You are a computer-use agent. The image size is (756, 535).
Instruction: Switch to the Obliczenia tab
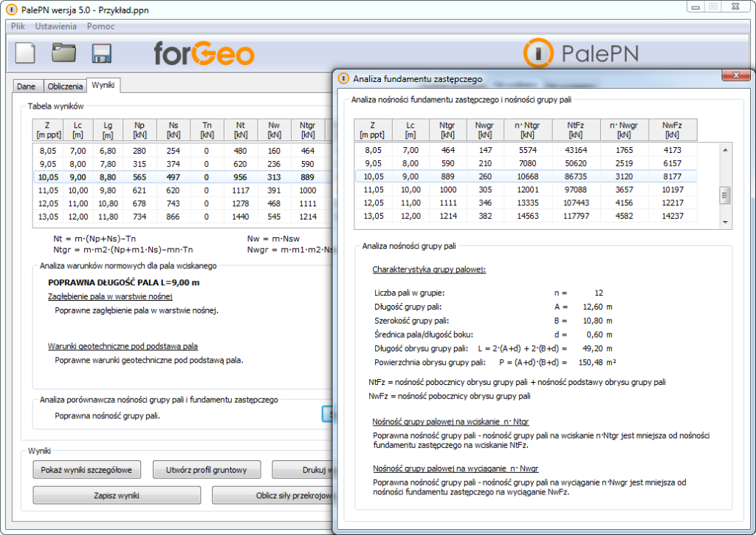click(65, 86)
